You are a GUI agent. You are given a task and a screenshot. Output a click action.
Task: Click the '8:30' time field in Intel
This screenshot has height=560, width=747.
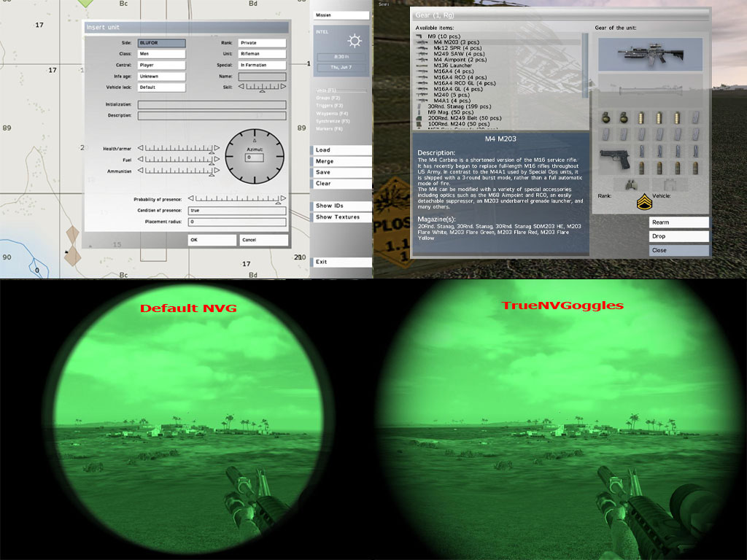341,57
